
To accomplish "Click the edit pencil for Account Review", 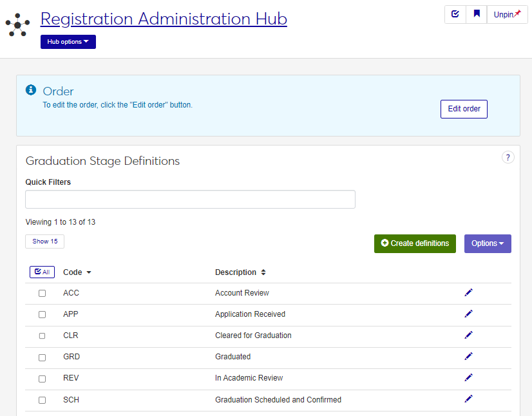I will coord(468,292).
